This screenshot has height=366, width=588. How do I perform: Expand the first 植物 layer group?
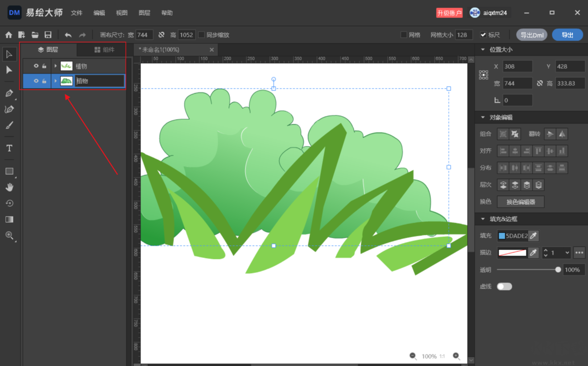55,66
